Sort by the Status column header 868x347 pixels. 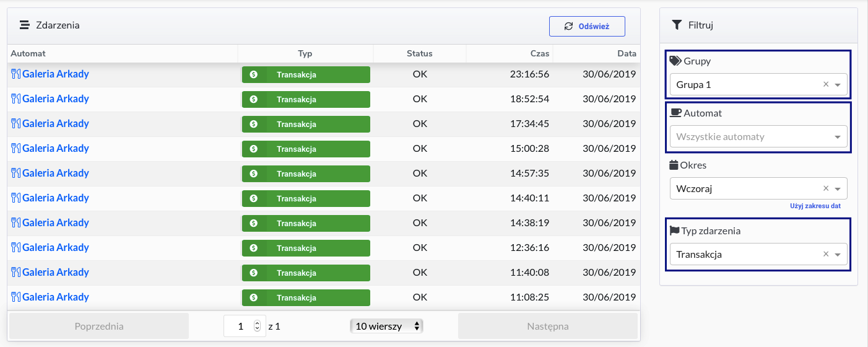click(x=420, y=53)
